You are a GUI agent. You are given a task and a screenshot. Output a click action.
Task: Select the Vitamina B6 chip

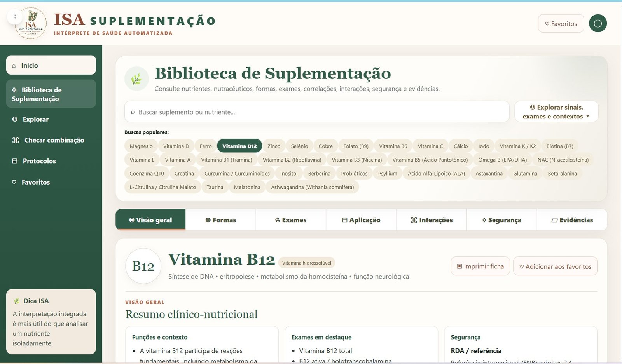click(x=393, y=146)
